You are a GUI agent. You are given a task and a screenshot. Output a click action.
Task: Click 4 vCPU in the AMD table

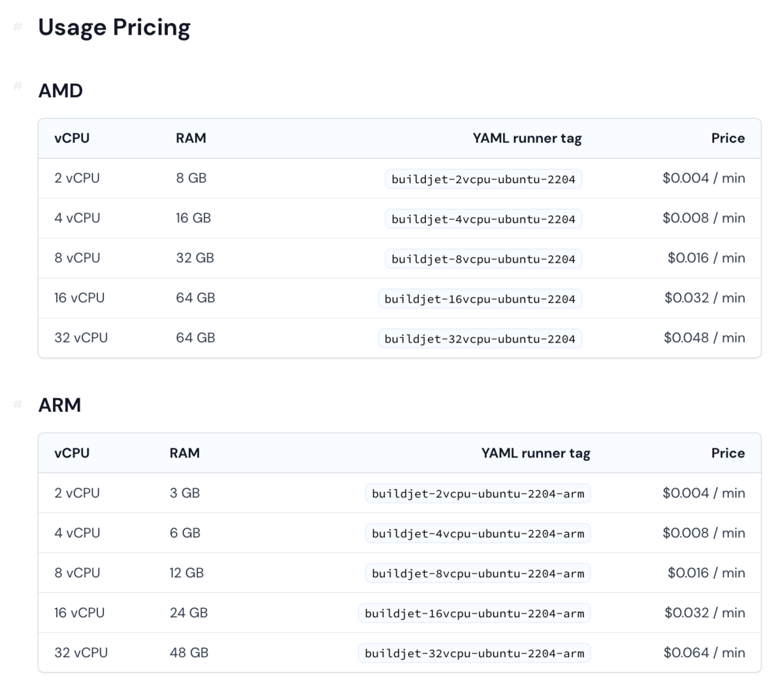point(77,218)
